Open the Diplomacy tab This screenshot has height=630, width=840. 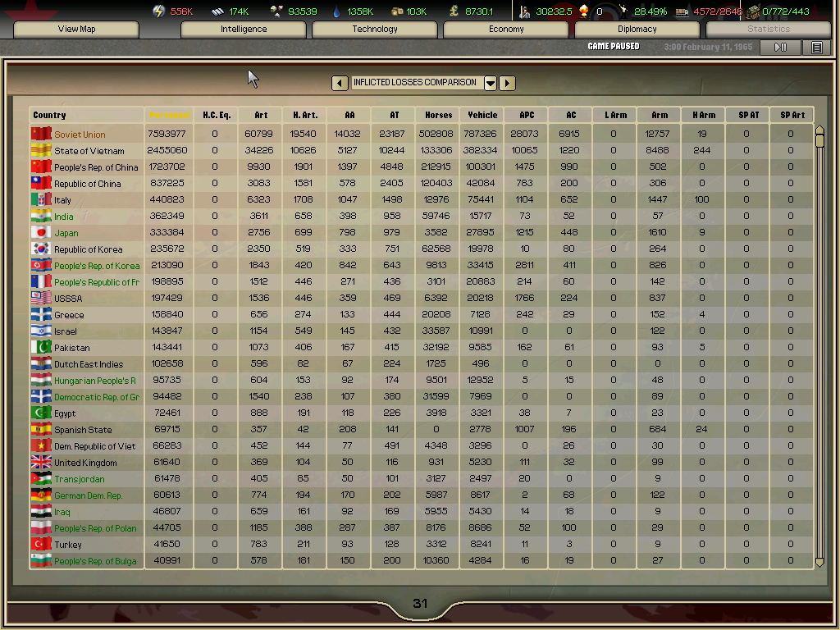tap(637, 30)
